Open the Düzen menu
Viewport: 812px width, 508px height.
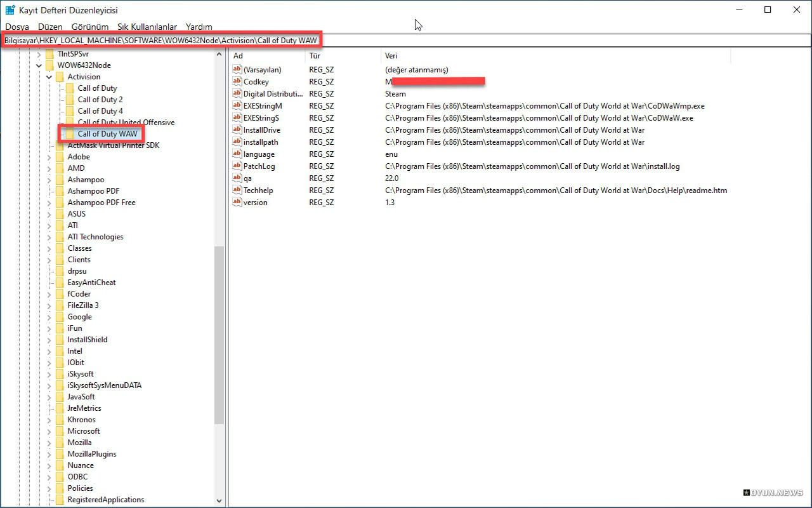click(50, 27)
